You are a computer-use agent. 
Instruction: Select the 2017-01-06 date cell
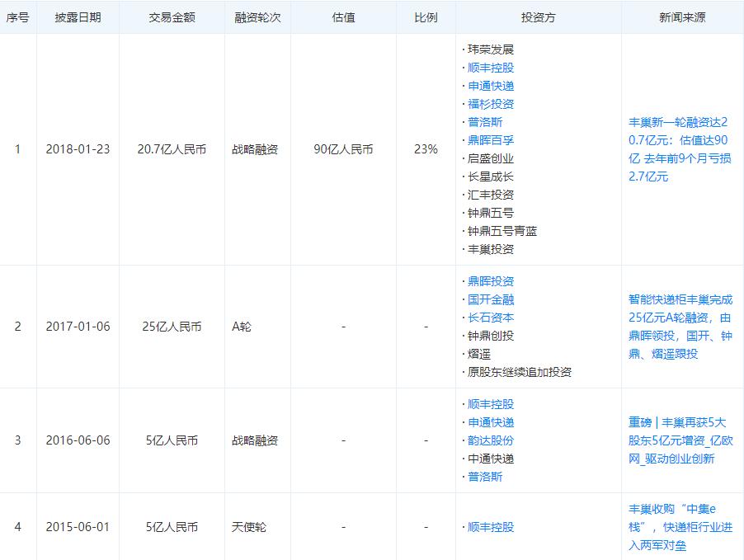tap(80, 327)
